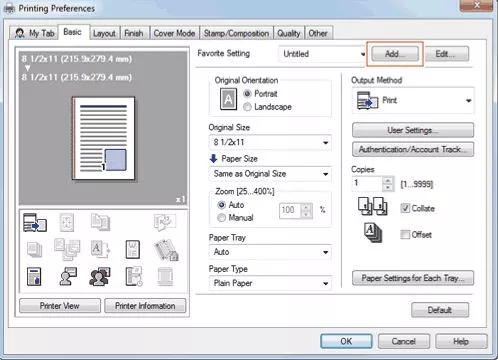
Task: Click the blue down arrow beside Paper Size
Action: click(x=213, y=159)
